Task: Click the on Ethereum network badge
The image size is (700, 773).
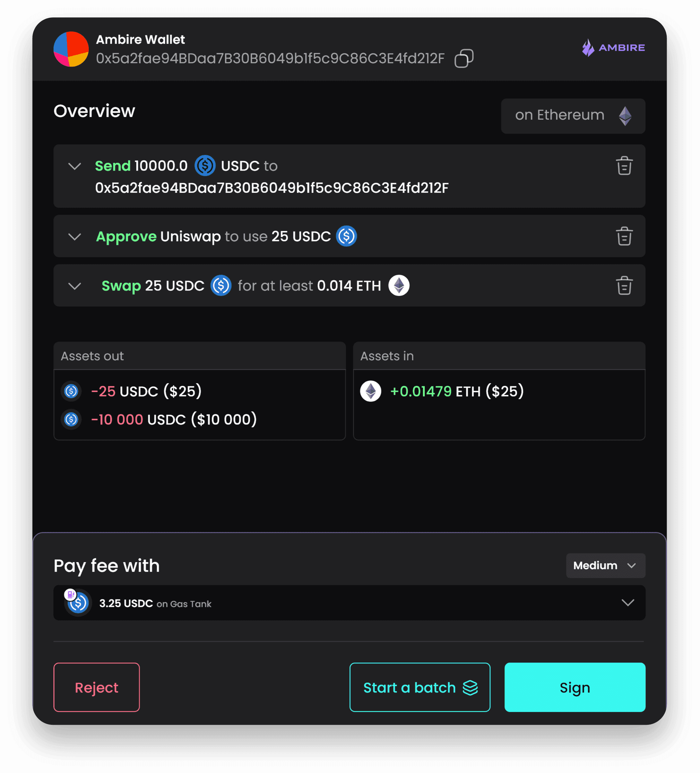Action: click(573, 116)
